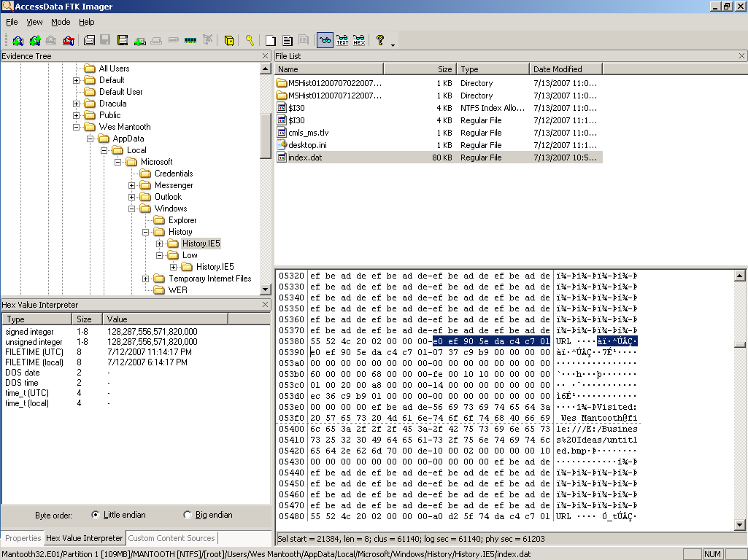Click the Add All Attached Devices icon
This screenshot has width=748, height=560.
[35, 41]
